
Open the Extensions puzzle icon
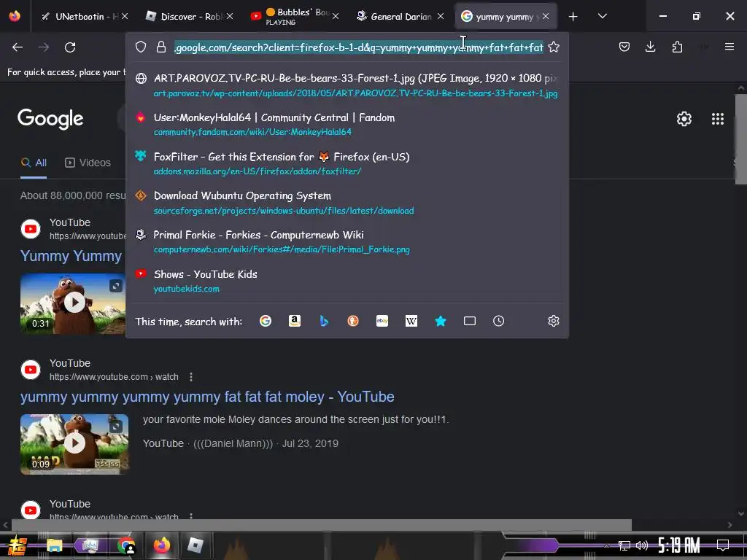click(677, 47)
